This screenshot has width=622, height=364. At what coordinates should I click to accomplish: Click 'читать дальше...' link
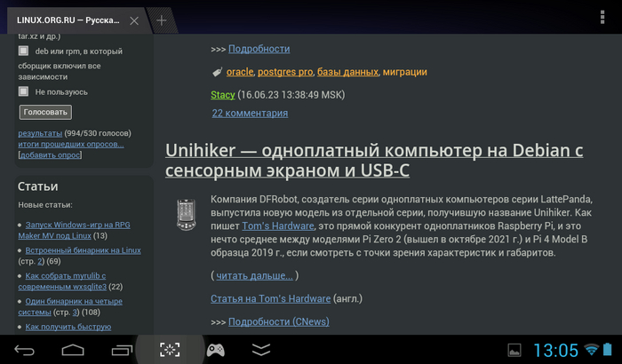tap(255, 275)
